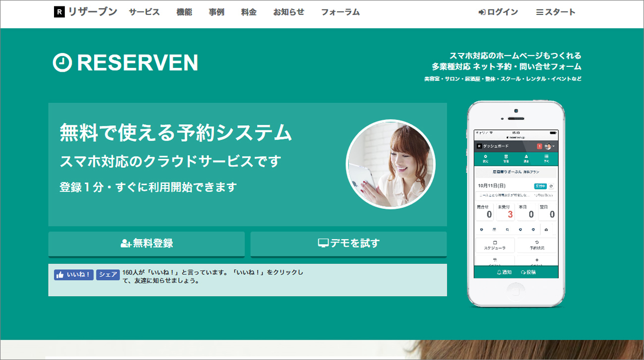Click the 登録１分・すぐに利用開始できます text

pos(148,187)
